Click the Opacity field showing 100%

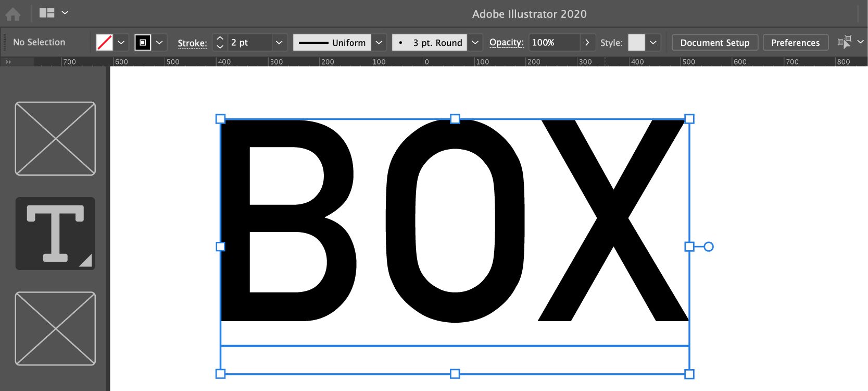tap(554, 42)
